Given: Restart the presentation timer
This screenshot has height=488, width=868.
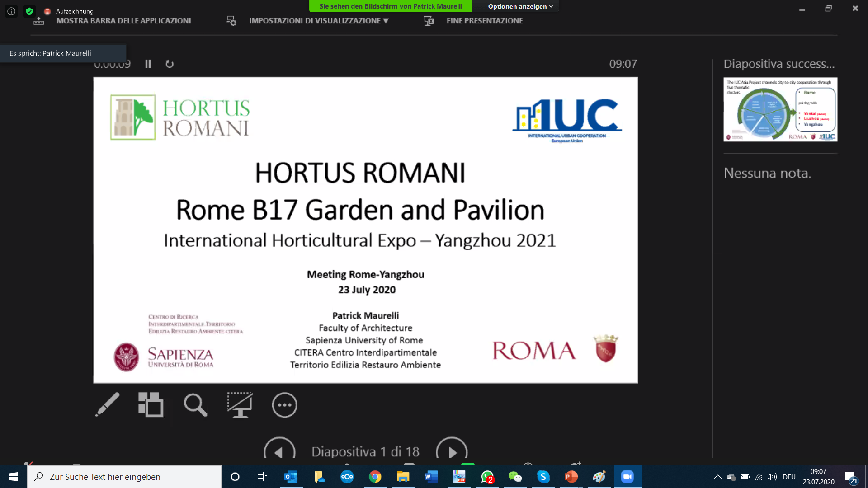Looking at the screenshot, I should coord(170,64).
